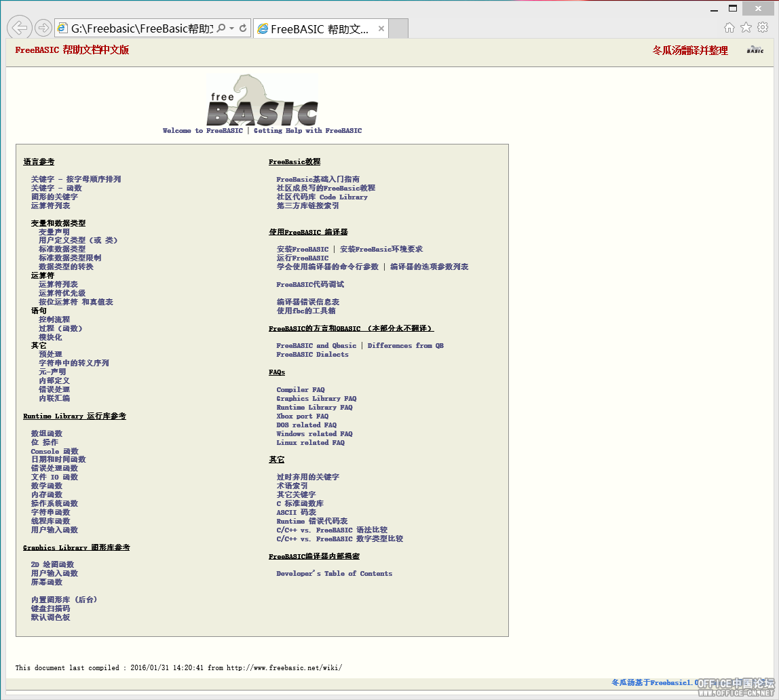Image resolution: width=779 pixels, height=700 pixels.
Task: Open 关键字 - 函数 link
Action: tap(56, 188)
